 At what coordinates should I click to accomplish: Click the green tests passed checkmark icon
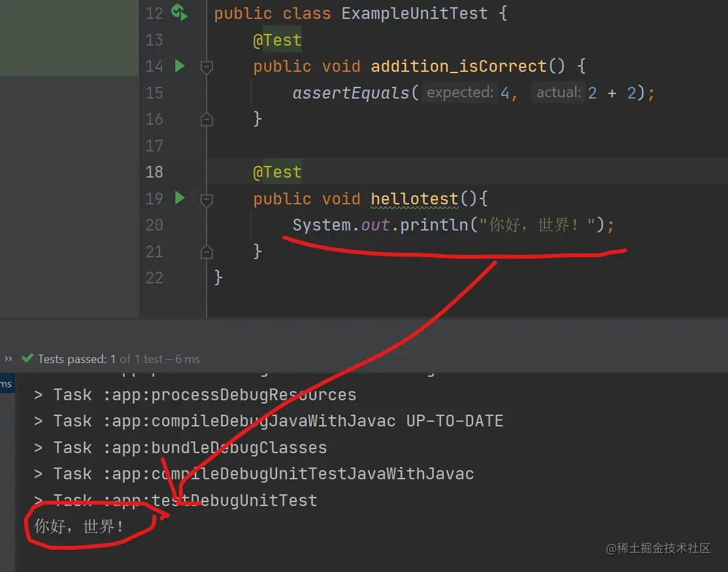click(x=28, y=358)
